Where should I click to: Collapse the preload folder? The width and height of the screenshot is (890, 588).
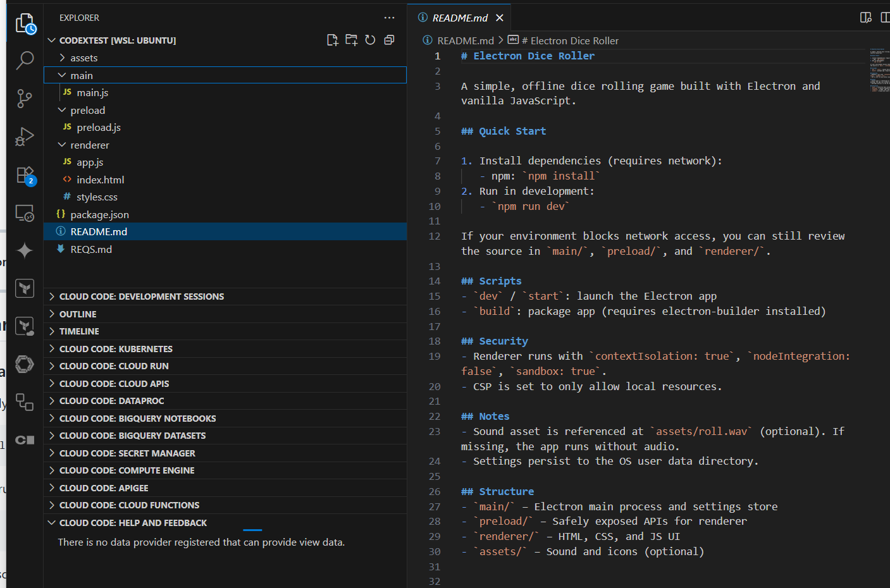click(x=225, y=110)
